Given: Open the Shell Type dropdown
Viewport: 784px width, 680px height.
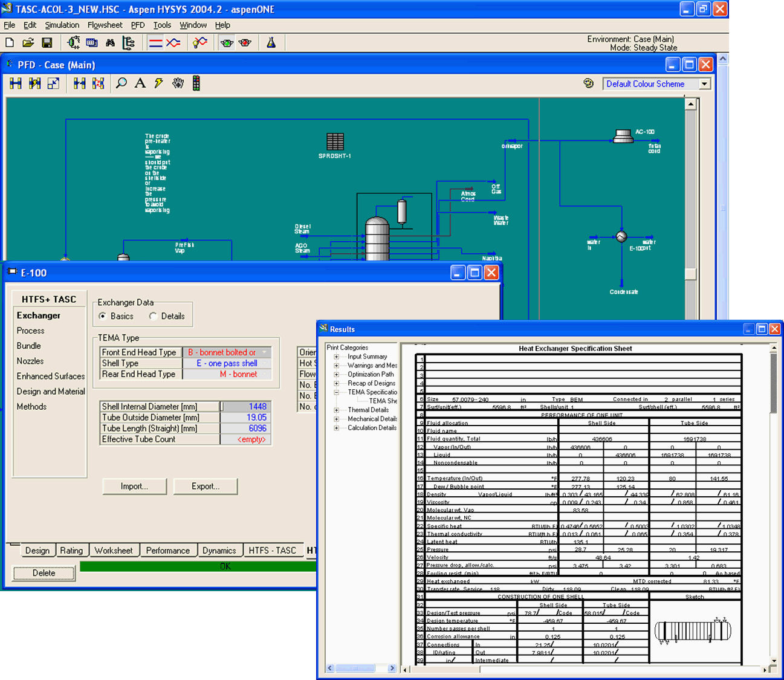Looking at the screenshot, I should [x=264, y=363].
